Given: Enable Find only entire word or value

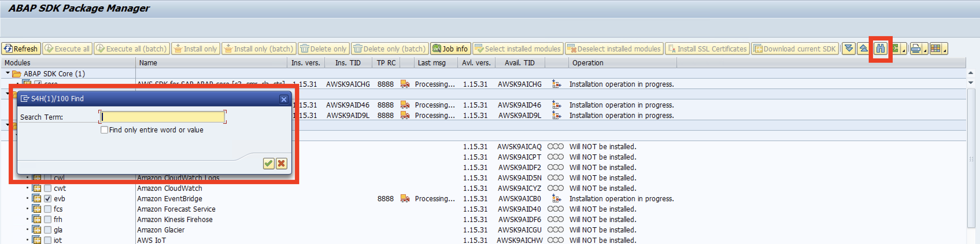Looking at the screenshot, I should tap(104, 130).
